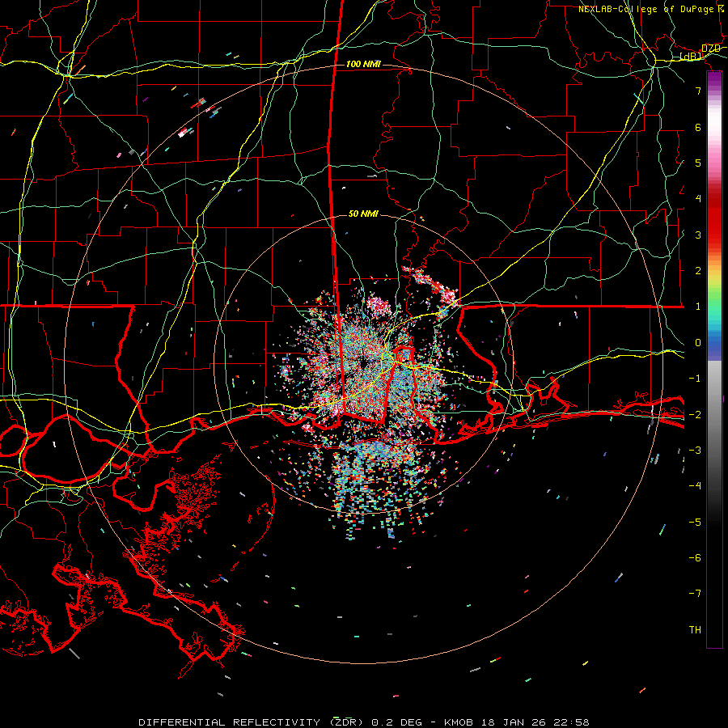Click the 2 value on the color scale

(698, 271)
